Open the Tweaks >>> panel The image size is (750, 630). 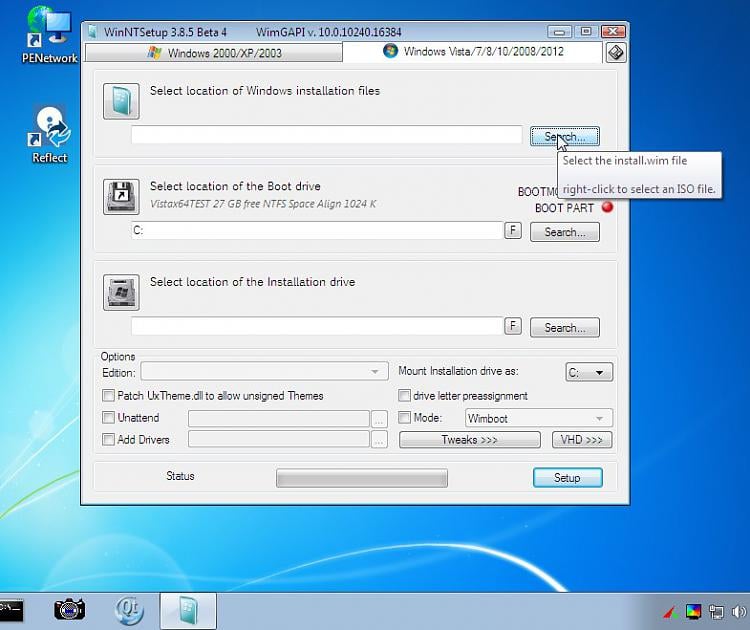point(470,440)
